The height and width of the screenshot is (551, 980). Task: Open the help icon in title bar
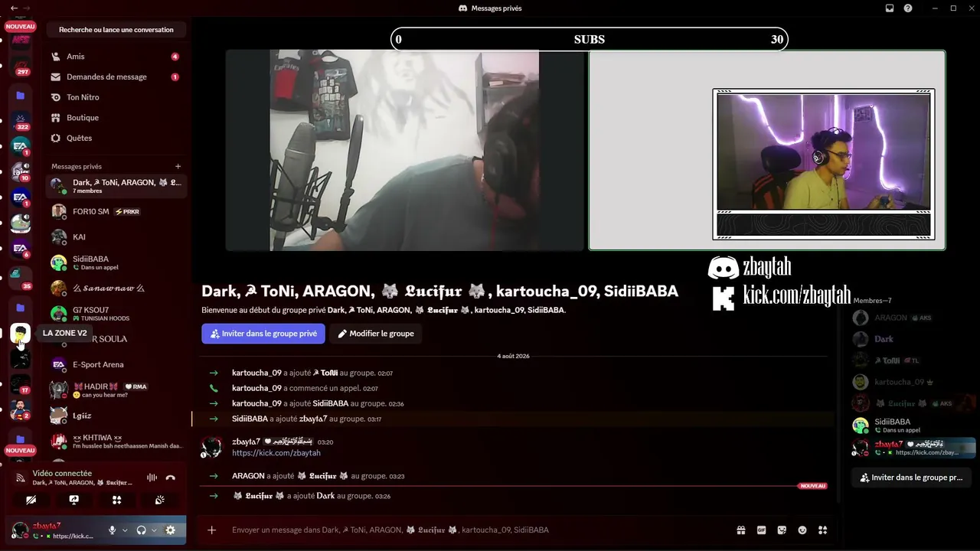(908, 8)
